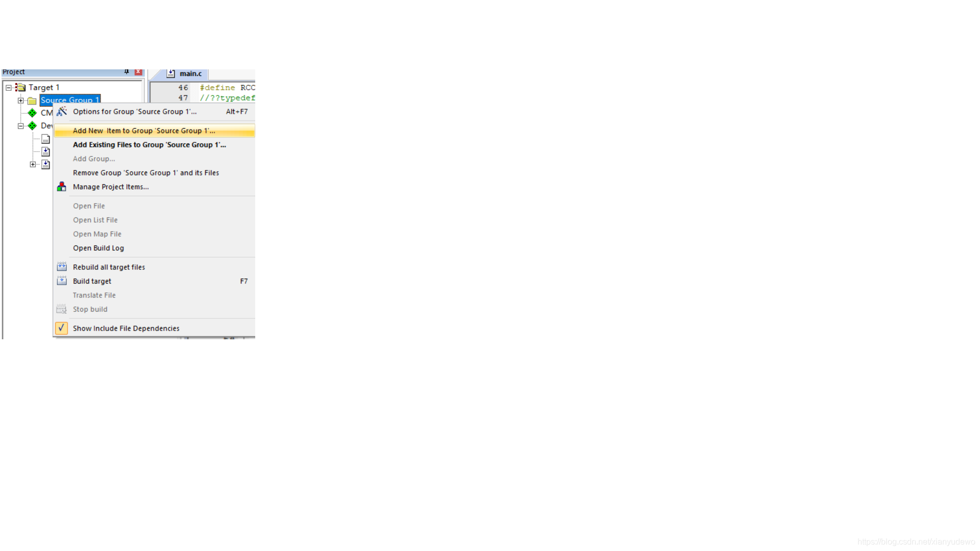Enable Show Include File Dependencies option

127,328
